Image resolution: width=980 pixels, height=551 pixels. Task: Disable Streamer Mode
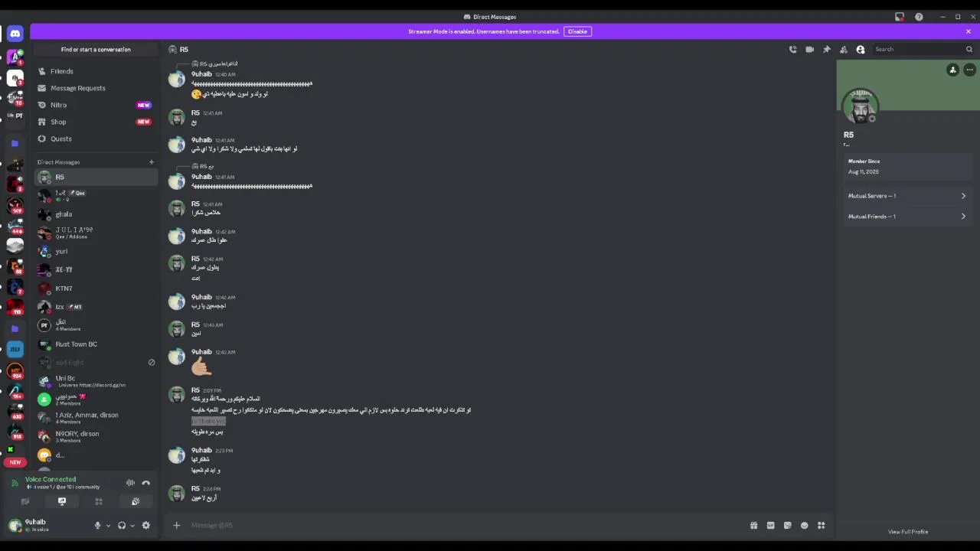point(577,31)
